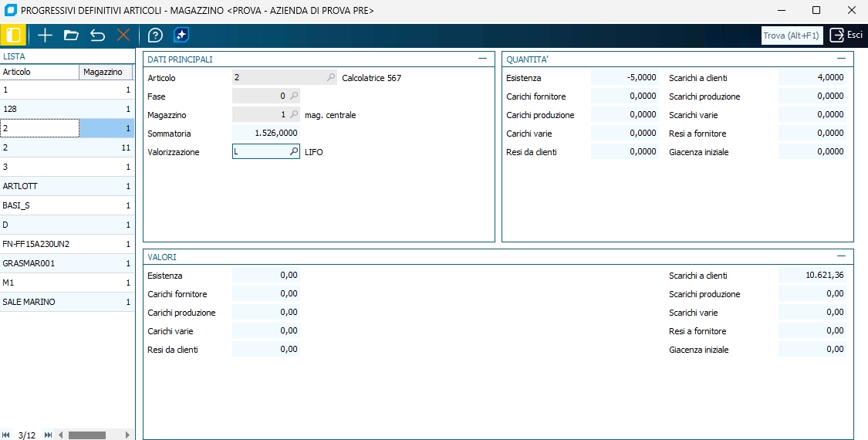Image resolution: width=868 pixels, height=440 pixels.
Task: Click the quantity Esistenza field -5,0000
Action: coord(625,78)
